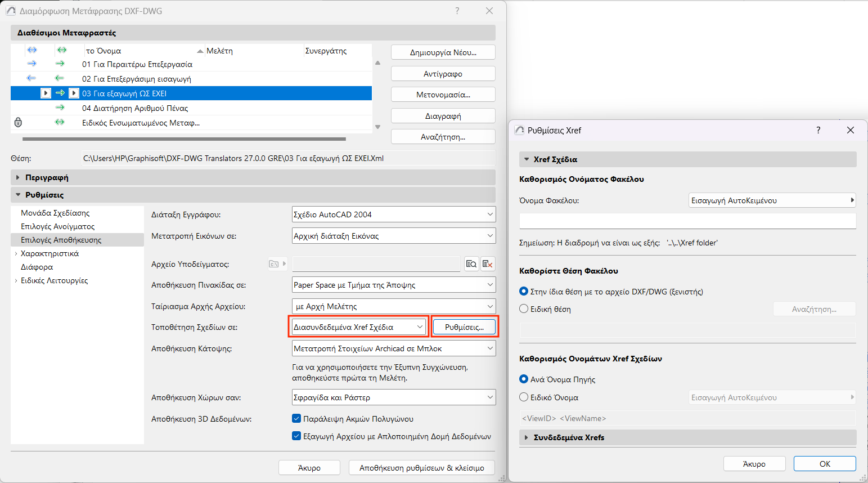
Task: Open the Διάταξη Εγγράφου dropdown
Action: 394,214
